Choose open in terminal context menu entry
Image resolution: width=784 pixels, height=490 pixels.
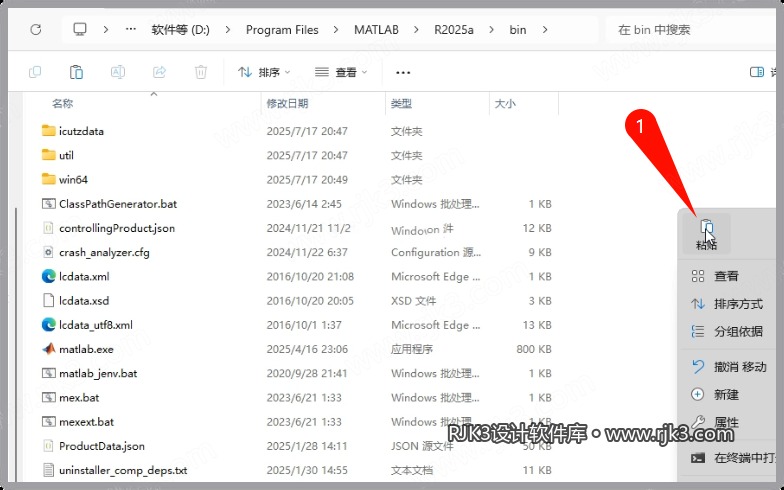[733, 458]
